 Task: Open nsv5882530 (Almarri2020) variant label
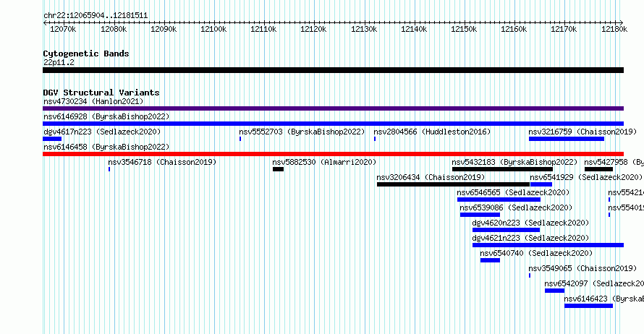tap(324, 162)
